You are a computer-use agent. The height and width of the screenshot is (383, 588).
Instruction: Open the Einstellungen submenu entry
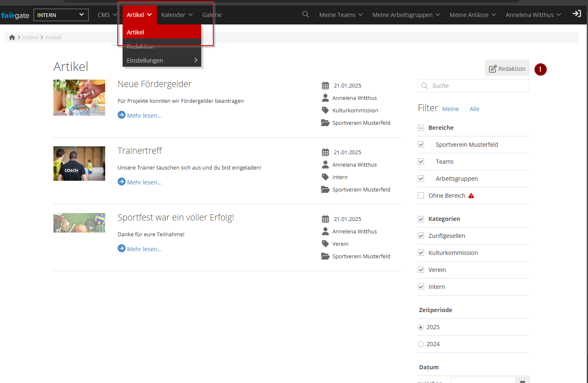161,60
